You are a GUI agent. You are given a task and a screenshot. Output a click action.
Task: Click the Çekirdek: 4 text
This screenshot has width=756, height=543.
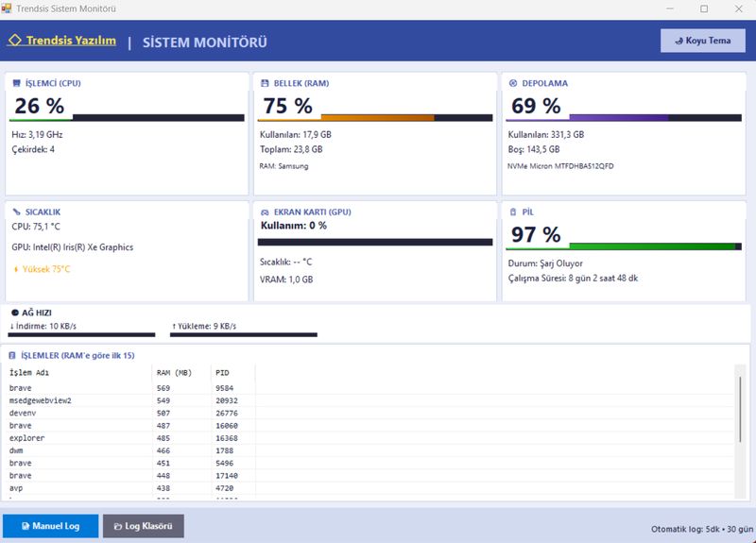point(33,149)
